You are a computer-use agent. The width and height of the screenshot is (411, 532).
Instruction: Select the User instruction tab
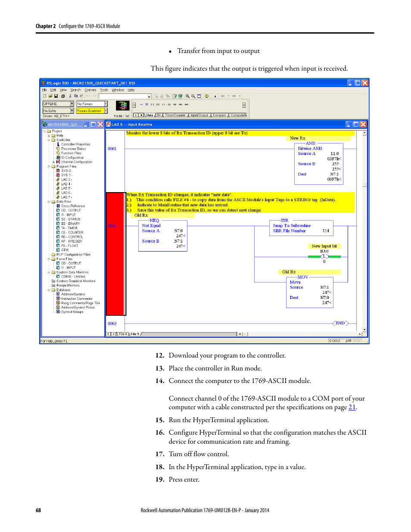[x=149, y=115]
